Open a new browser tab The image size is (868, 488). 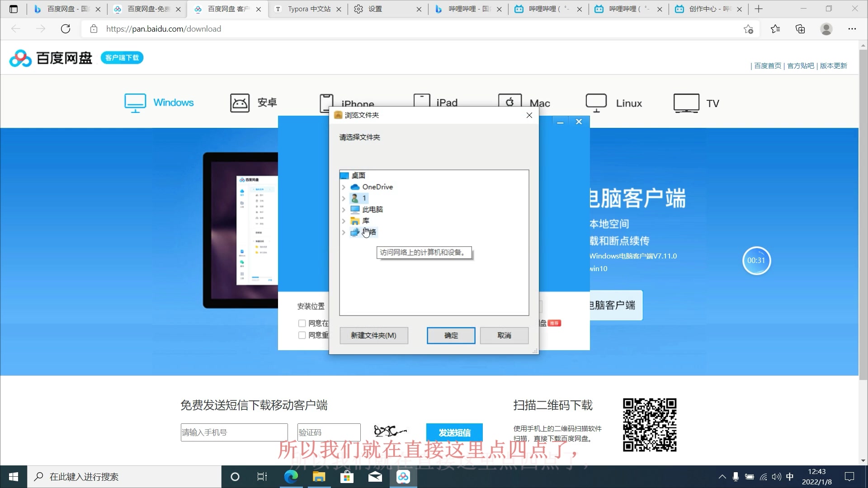point(759,9)
